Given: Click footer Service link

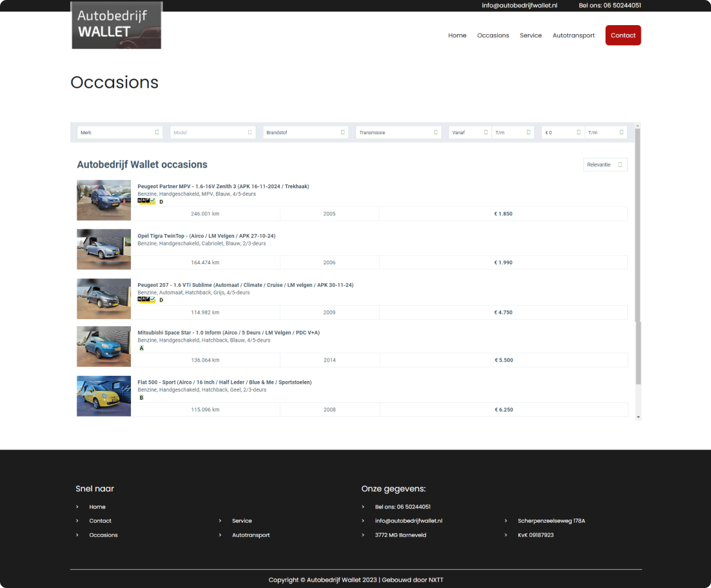Looking at the screenshot, I should point(242,521).
